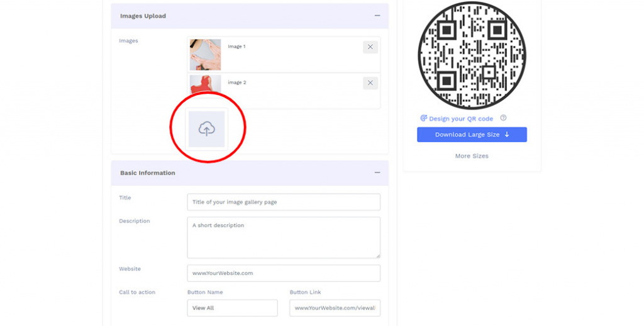Remove Image 1 with its X button
This screenshot has height=326, width=644.
coord(370,47)
